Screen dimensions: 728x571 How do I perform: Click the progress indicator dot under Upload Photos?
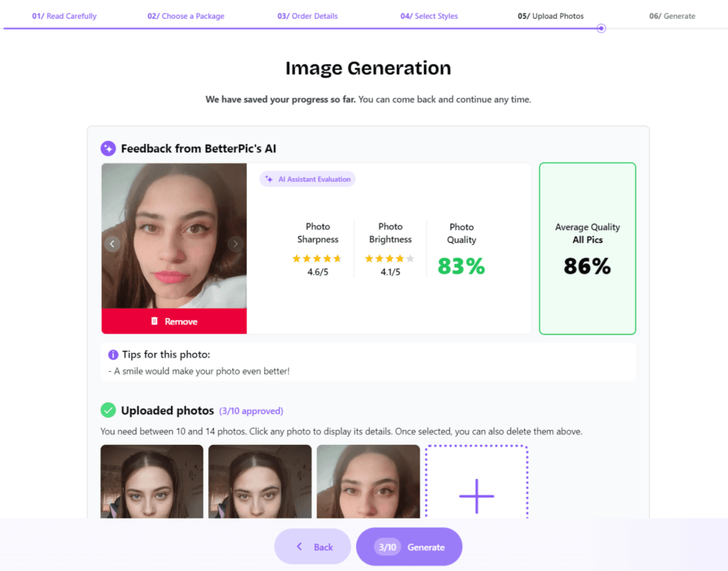point(601,28)
